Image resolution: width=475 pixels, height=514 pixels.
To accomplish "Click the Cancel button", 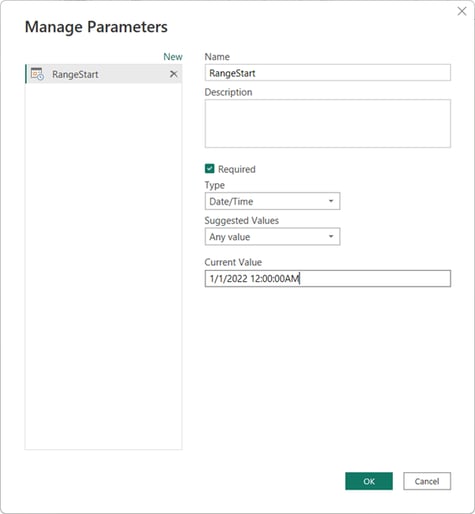I will [427, 481].
